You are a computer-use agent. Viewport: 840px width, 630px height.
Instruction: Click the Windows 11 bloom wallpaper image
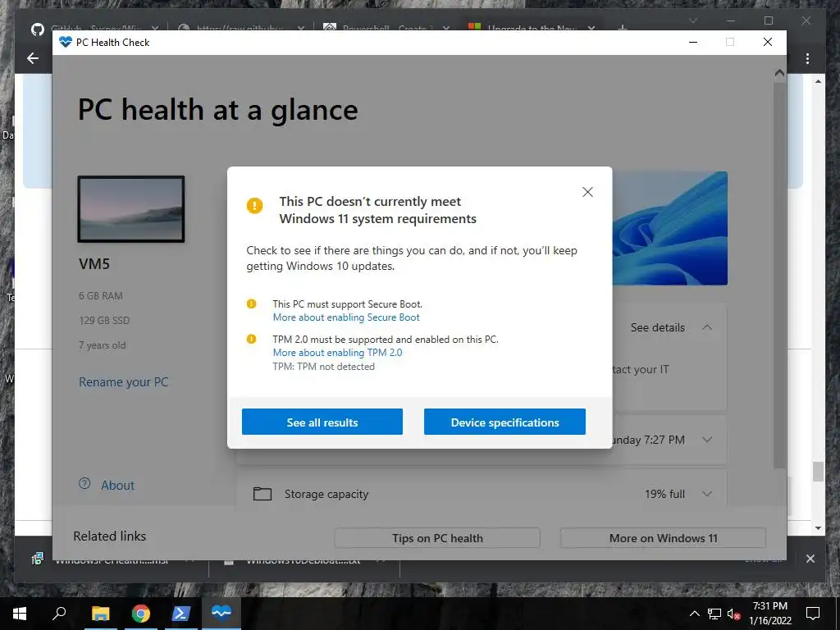(669, 228)
